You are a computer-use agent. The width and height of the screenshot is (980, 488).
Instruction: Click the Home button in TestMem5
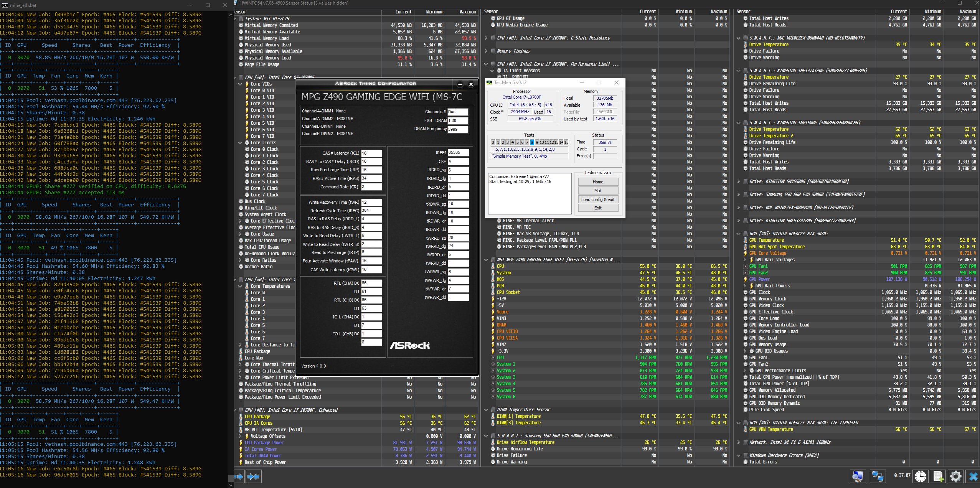click(598, 182)
